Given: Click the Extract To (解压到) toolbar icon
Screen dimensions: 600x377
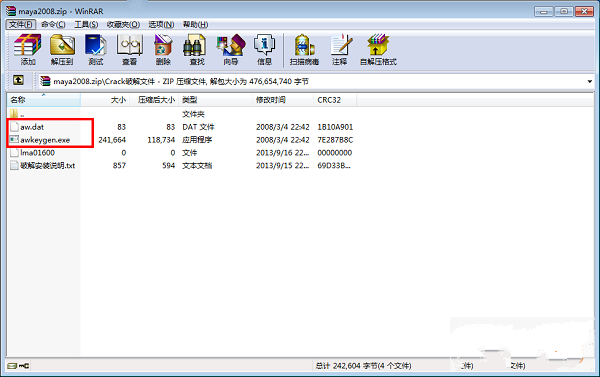Looking at the screenshot, I should 62,49.
